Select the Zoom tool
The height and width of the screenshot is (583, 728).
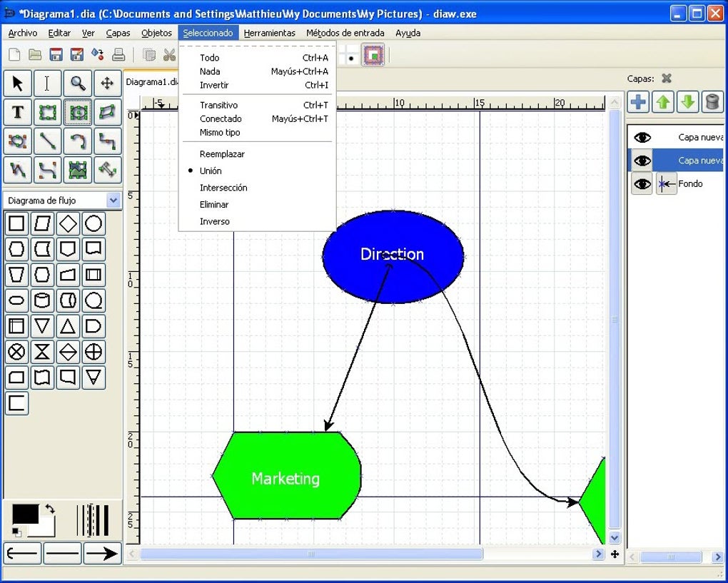(x=76, y=83)
